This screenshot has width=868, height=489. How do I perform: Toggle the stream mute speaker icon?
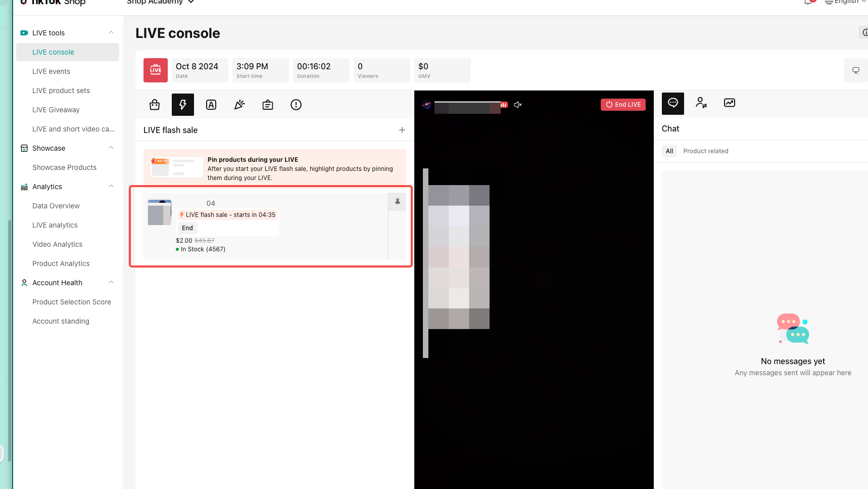(x=518, y=105)
